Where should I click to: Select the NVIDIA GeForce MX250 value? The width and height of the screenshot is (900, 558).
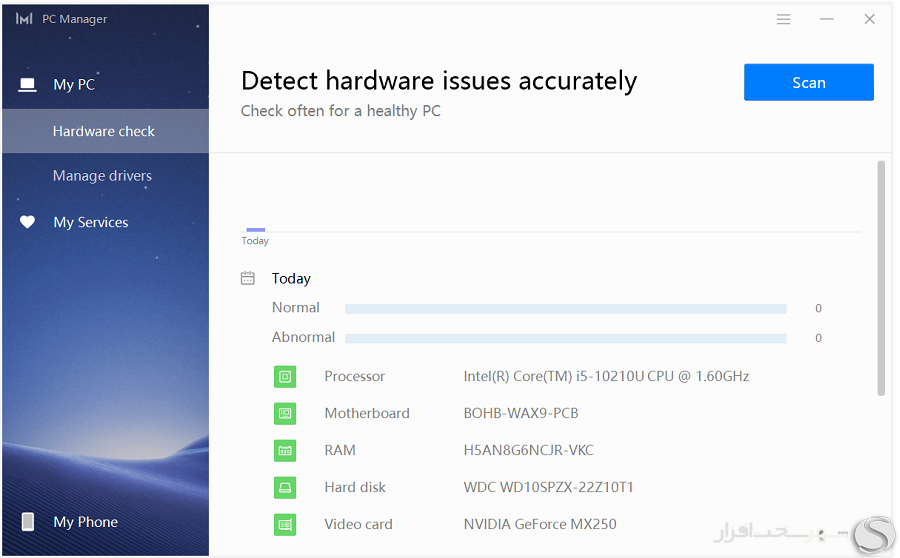click(x=540, y=524)
